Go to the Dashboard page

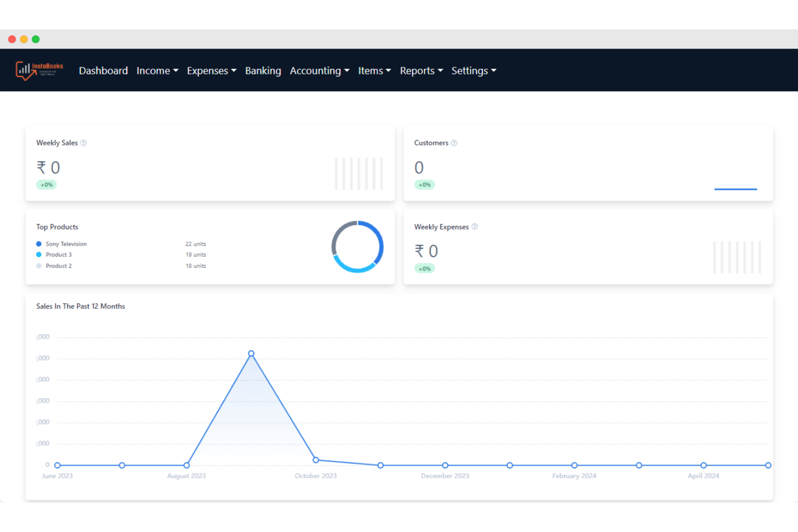(x=103, y=71)
